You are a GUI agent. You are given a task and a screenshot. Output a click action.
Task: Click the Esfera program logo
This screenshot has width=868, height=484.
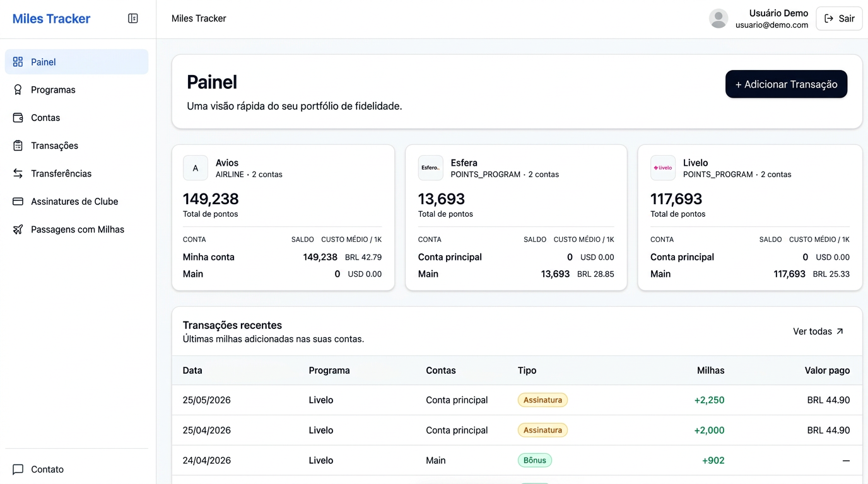click(430, 168)
